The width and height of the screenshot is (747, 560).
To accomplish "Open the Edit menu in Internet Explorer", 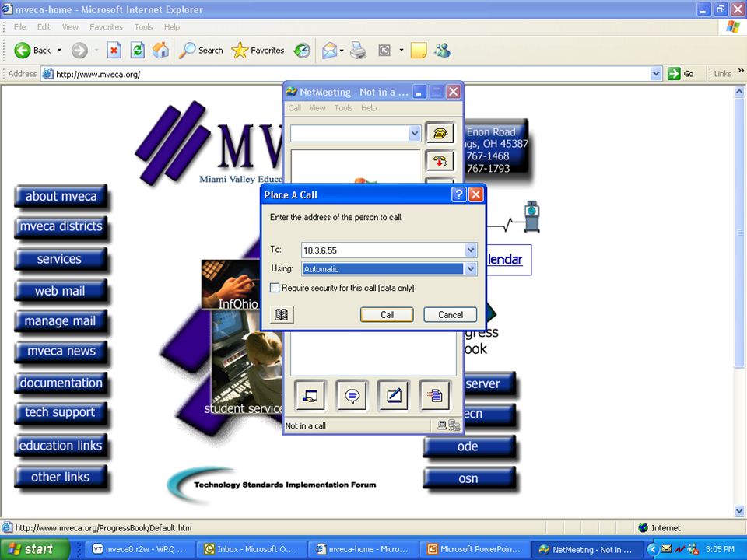I will tap(44, 27).
